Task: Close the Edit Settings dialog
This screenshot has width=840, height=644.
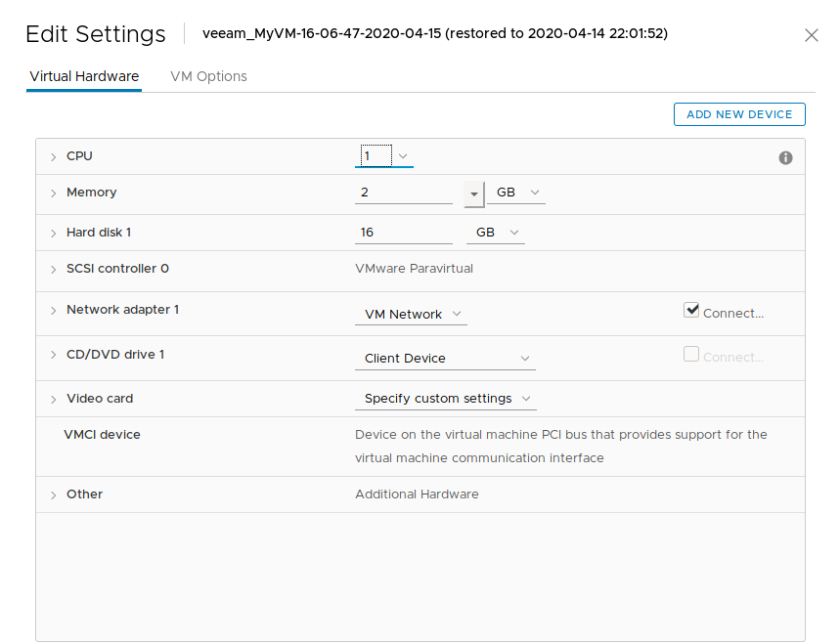Action: [x=811, y=35]
